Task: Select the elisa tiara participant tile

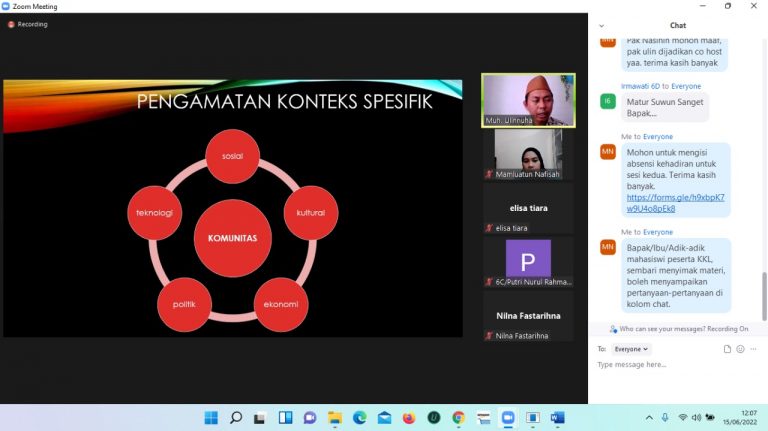Action: pyautogui.click(x=528, y=208)
